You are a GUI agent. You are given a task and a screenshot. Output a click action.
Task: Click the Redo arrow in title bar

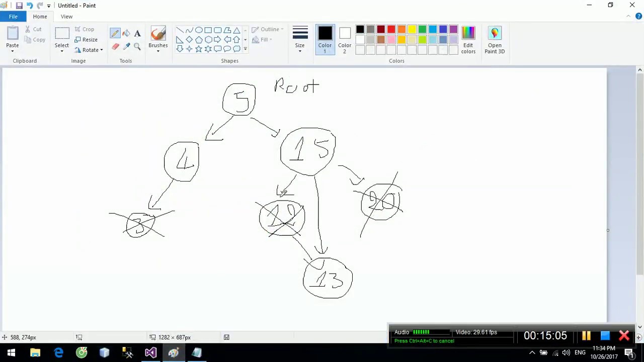40,6
